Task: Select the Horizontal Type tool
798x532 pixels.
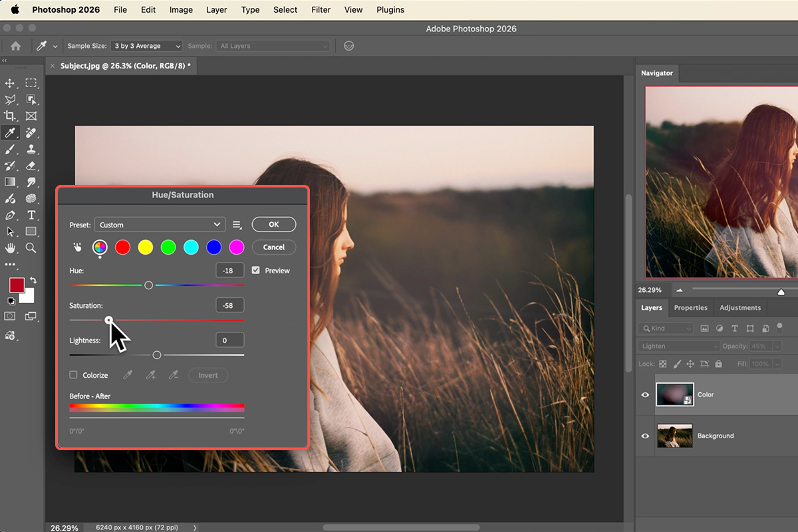Action: click(x=31, y=215)
